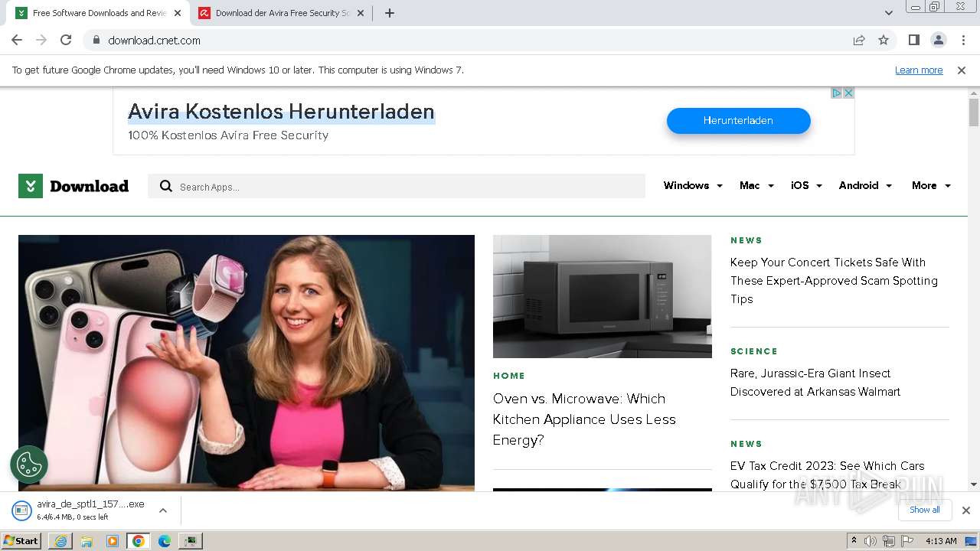Open Microsoft Edge from the taskbar
980x551 pixels.
click(165, 541)
